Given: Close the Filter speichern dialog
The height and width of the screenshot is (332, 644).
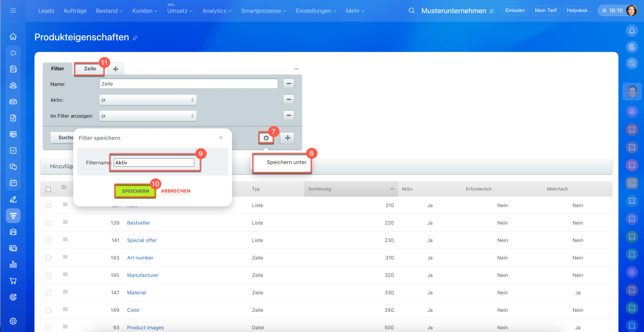Looking at the screenshot, I should coord(221,138).
